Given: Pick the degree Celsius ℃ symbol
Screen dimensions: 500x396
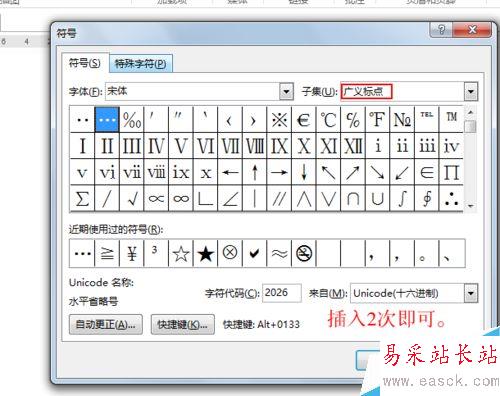Looking at the screenshot, I should [328, 119].
